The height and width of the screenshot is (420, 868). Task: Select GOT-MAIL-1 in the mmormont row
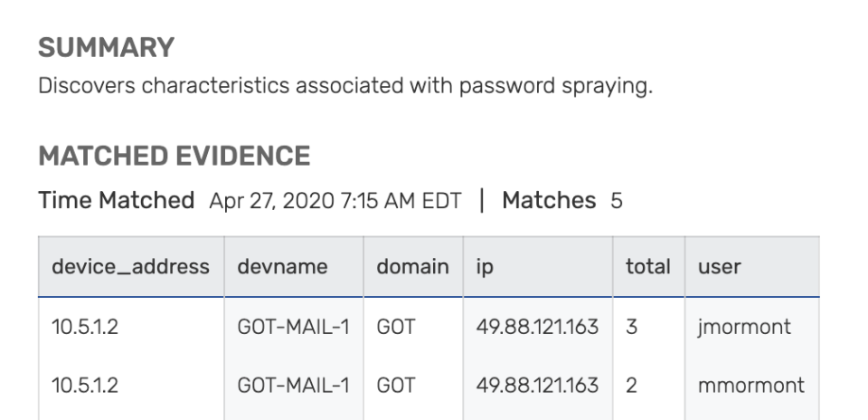[x=293, y=386]
